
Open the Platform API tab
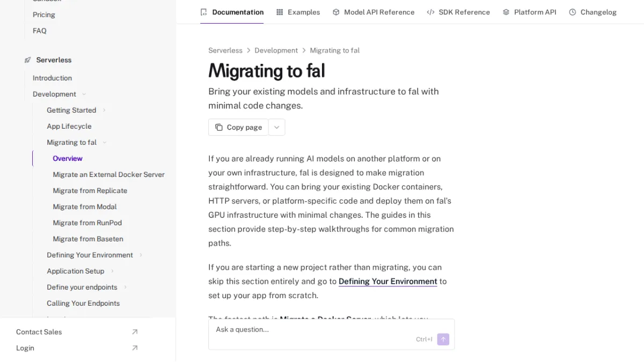[x=529, y=12]
